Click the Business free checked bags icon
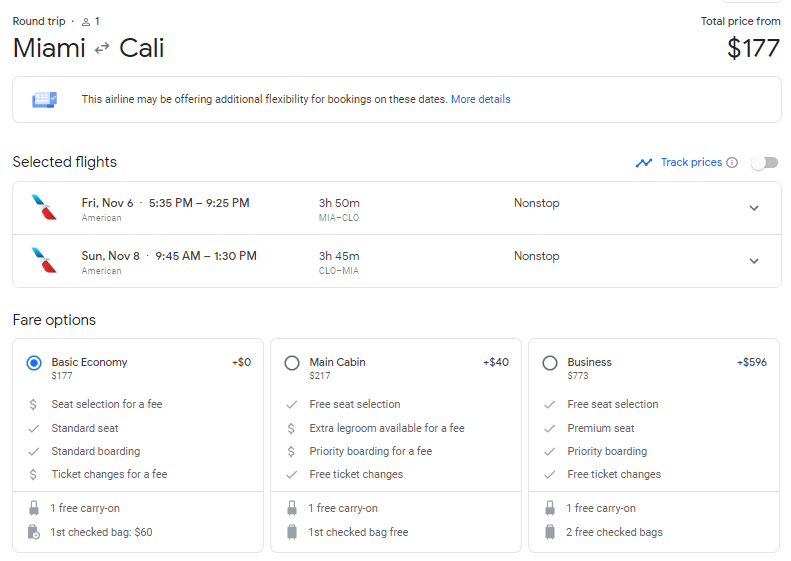 tap(550, 532)
